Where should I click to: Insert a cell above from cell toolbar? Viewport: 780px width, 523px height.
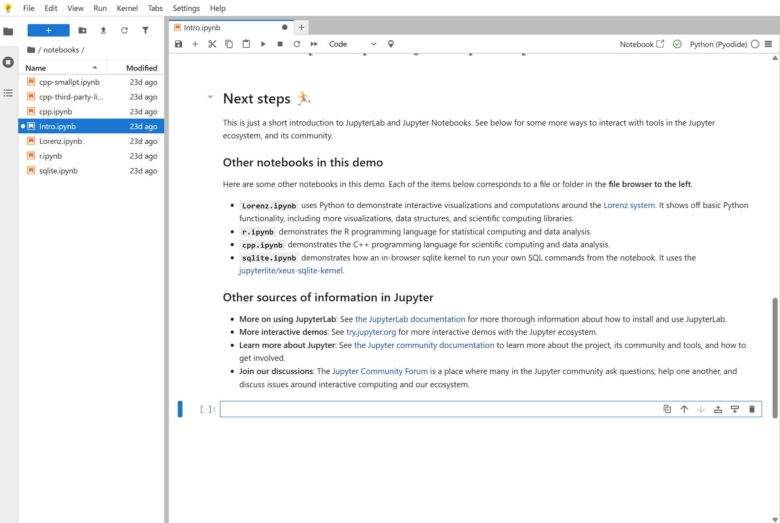click(718, 409)
